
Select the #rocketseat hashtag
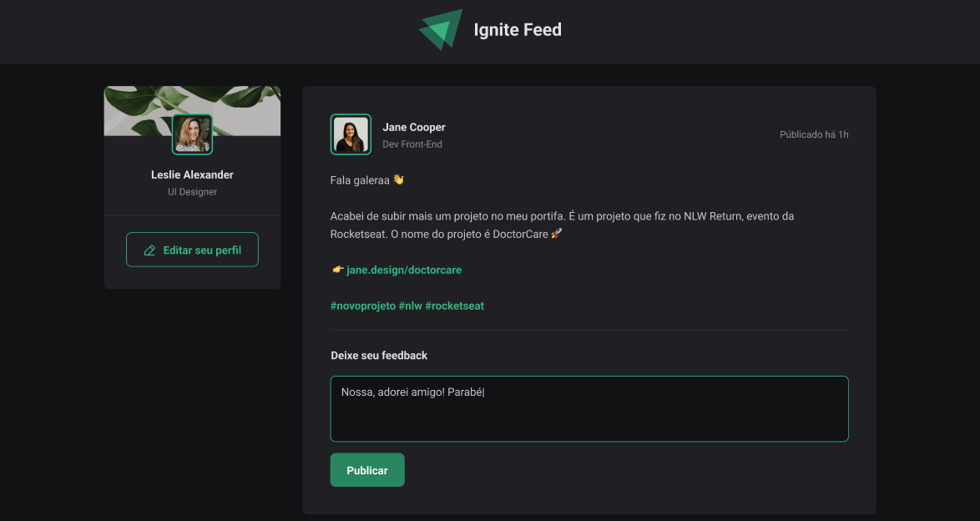tap(455, 306)
